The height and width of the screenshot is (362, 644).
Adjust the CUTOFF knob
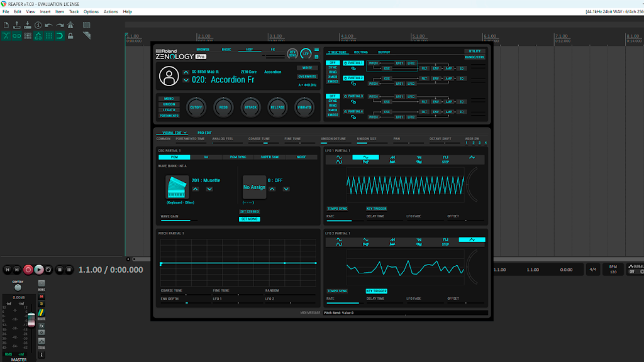point(196,107)
